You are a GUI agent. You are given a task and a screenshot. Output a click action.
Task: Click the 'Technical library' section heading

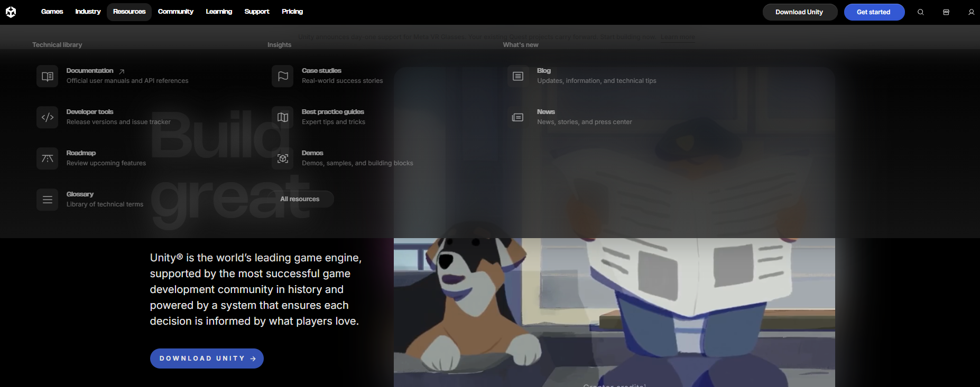point(57,45)
